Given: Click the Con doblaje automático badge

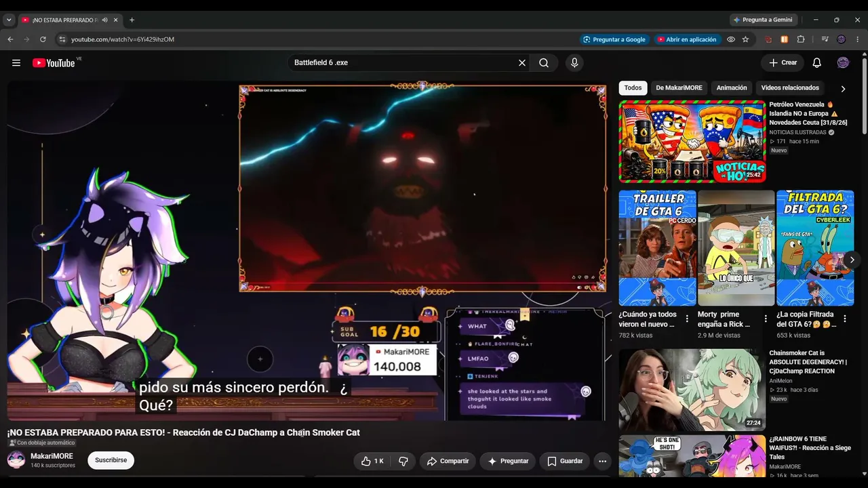Looking at the screenshot, I should point(42,443).
